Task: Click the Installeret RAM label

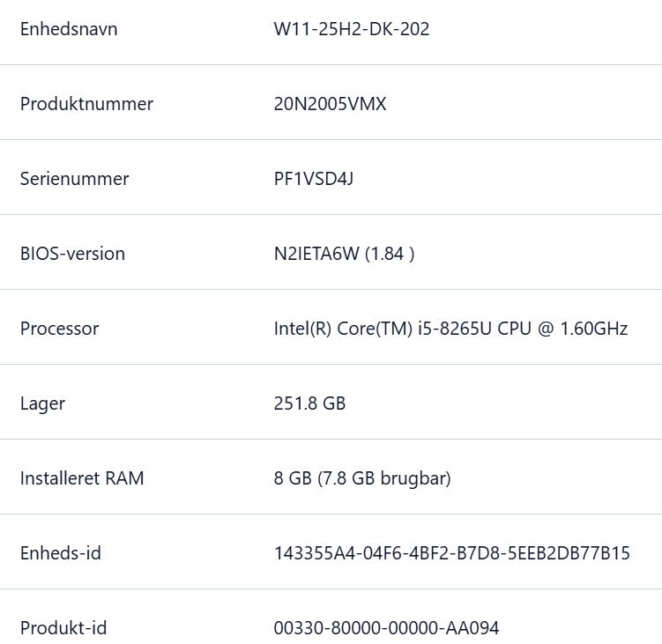Action: point(82,478)
